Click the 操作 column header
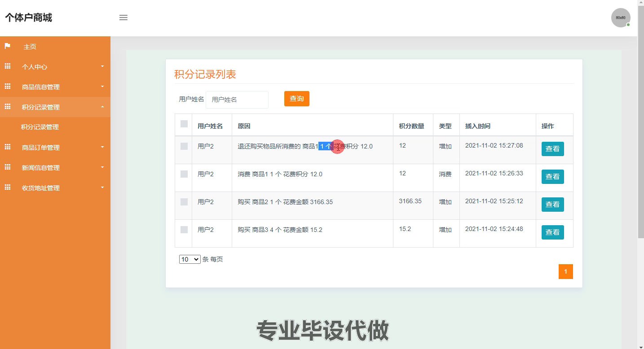 (548, 126)
